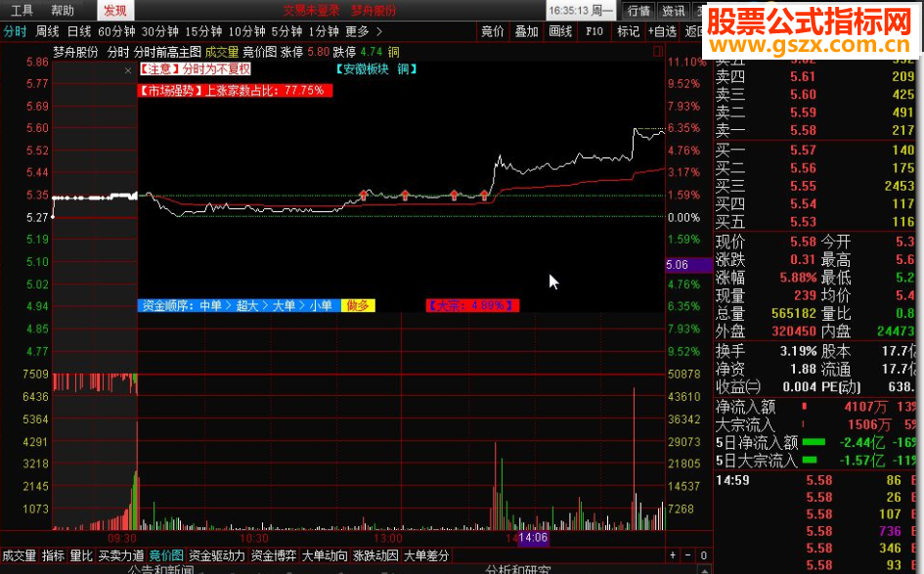Image resolution: width=924 pixels, height=574 pixels.
Task: Click the minus button beside bottom tabs
Action: point(687,555)
